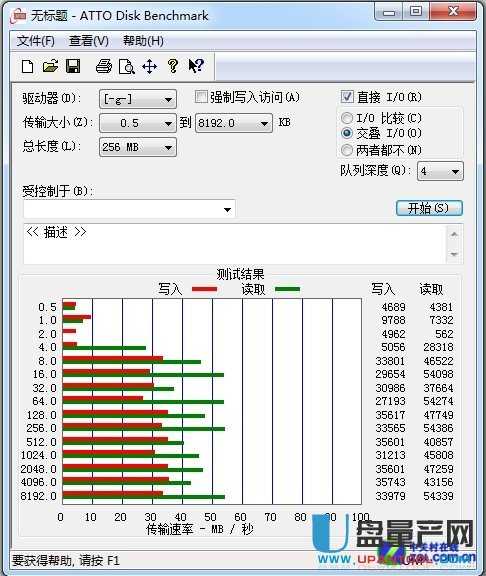
Task: Click the 测试结果 results heading
Action: pyautogui.click(x=240, y=274)
